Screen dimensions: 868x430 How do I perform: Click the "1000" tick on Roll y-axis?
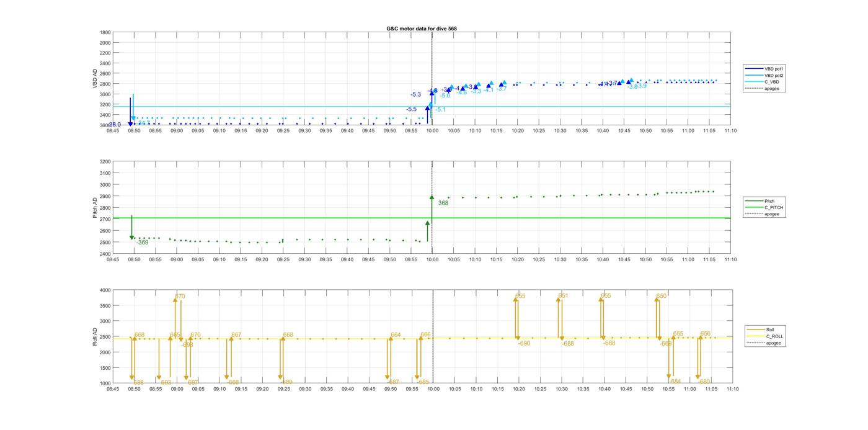(x=105, y=383)
